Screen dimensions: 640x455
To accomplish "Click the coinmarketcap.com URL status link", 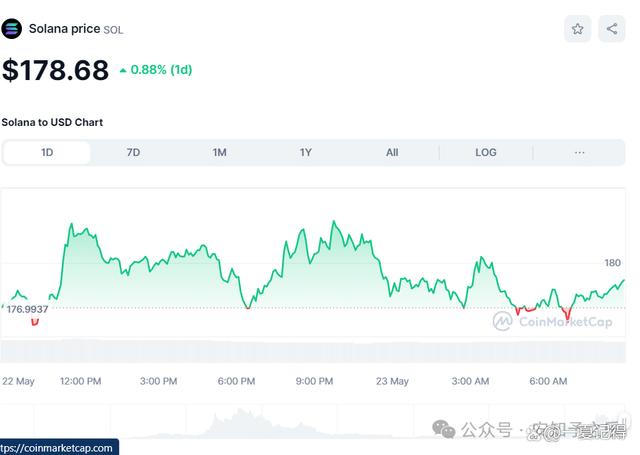I will pyautogui.click(x=59, y=448).
